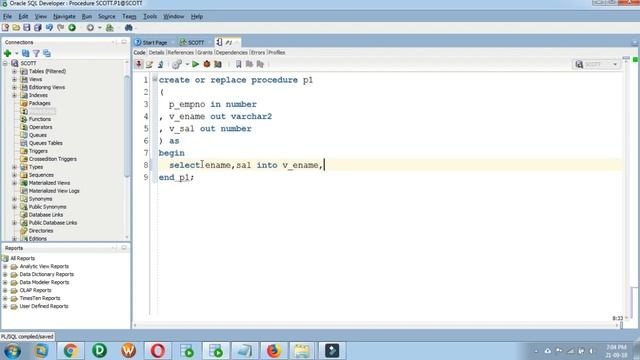The image size is (640, 360).
Task: Select User Defined Reports item
Action: tap(44, 306)
